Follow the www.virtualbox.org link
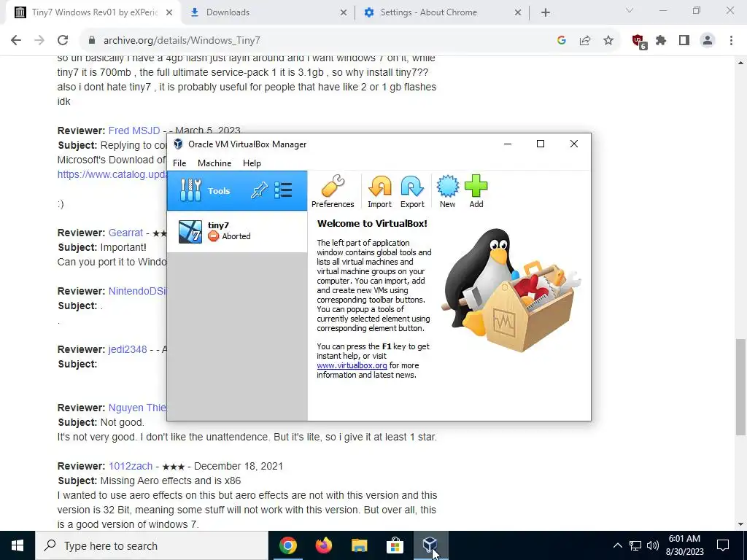 352,365
